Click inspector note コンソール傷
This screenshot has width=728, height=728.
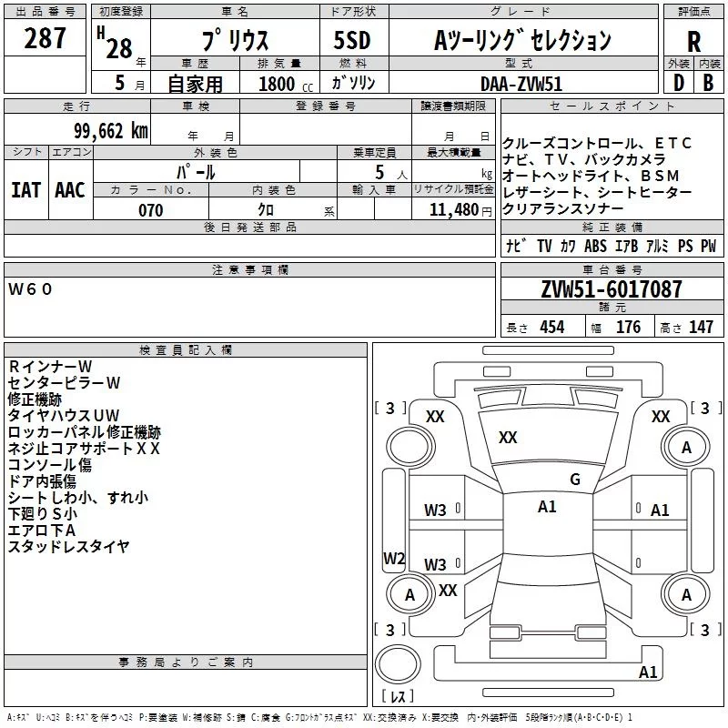(50, 464)
